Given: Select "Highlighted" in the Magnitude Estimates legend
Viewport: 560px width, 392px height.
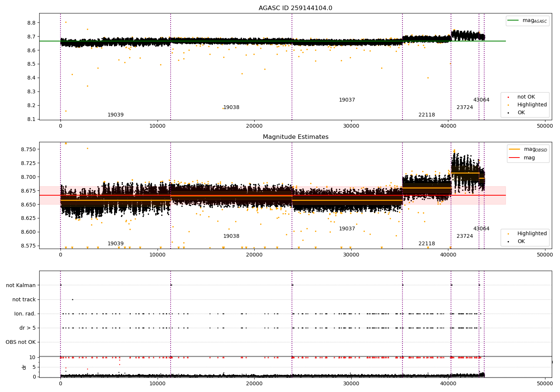Looking at the screenshot, I should pyautogui.click(x=532, y=234).
